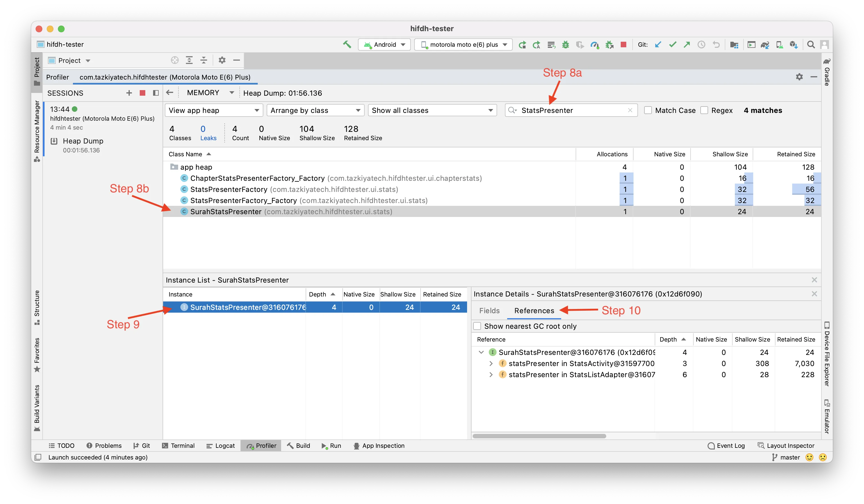Click the Search Everywhere magnifier icon
The height and width of the screenshot is (504, 864).
[811, 45]
